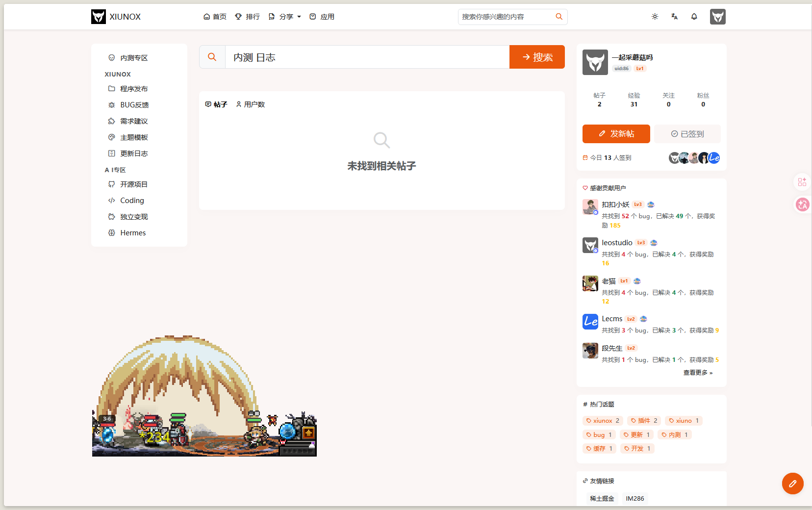Open the 应用 apps menu item
This screenshot has width=812, height=510.
(322, 17)
